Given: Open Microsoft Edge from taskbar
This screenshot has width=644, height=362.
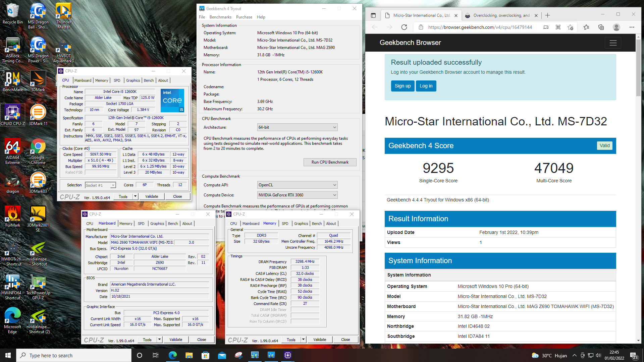Looking at the screenshot, I should click(x=172, y=355).
